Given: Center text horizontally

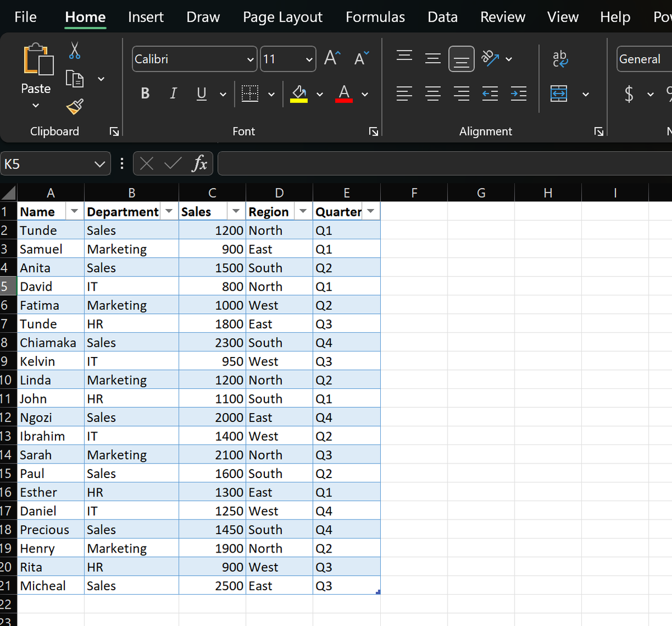Looking at the screenshot, I should point(433,94).
